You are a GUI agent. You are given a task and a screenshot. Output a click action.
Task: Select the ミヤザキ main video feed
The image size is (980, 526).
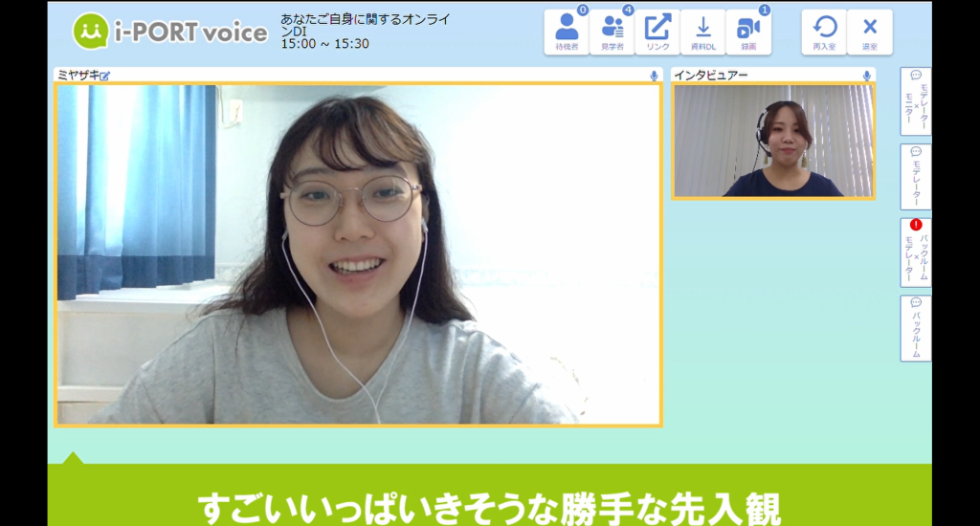point(357,254)
